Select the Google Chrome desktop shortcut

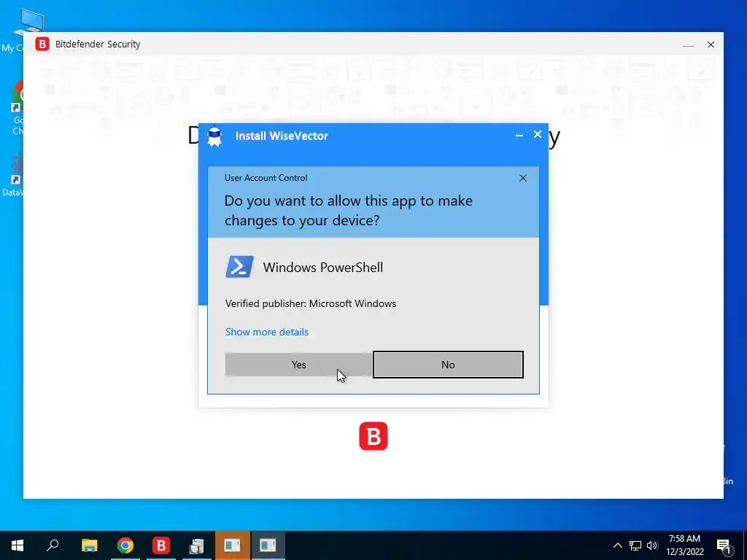click(18, 109)
